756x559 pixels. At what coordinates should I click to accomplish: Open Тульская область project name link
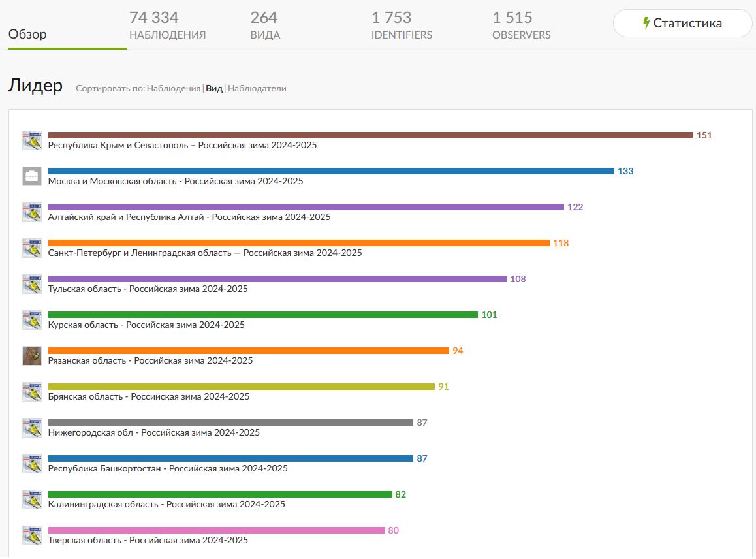[148, 289]
